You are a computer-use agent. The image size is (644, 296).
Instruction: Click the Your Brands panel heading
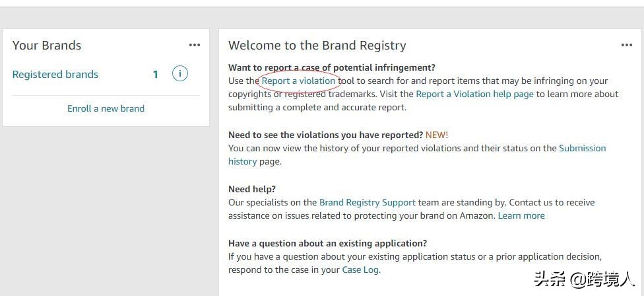(x=47, y=45)
